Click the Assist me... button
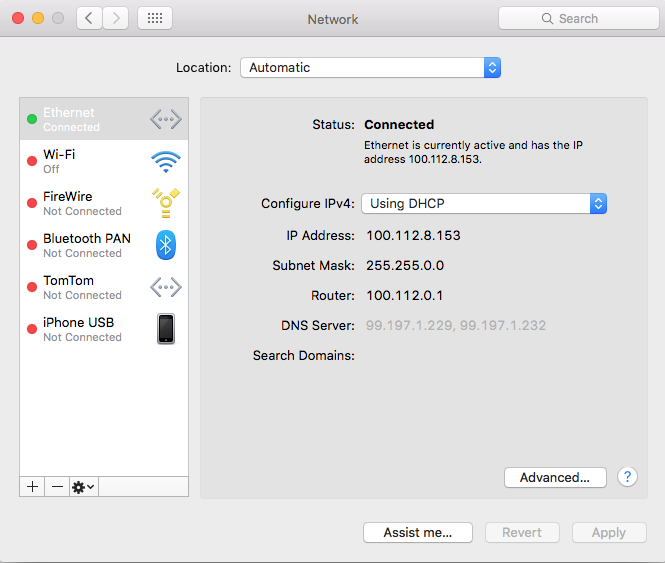 [x=418, y=532]
